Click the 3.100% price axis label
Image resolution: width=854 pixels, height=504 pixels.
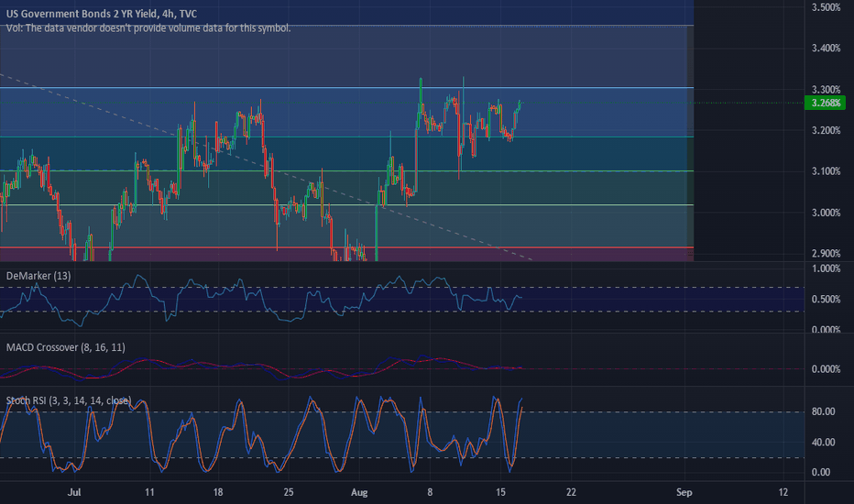(x=826, y=171)
